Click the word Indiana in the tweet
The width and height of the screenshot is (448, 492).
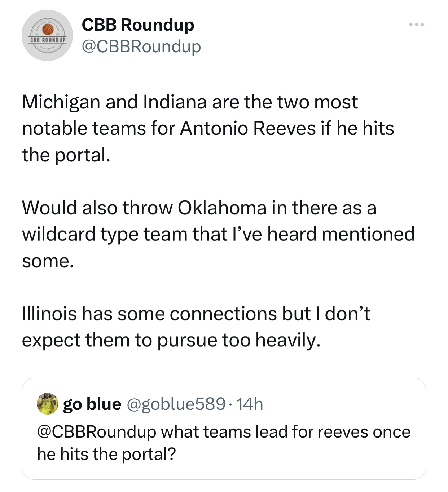pos(175,102)
